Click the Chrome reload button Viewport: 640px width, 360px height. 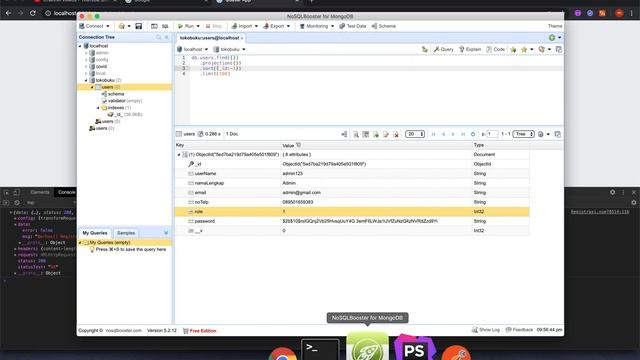[33, 13]
